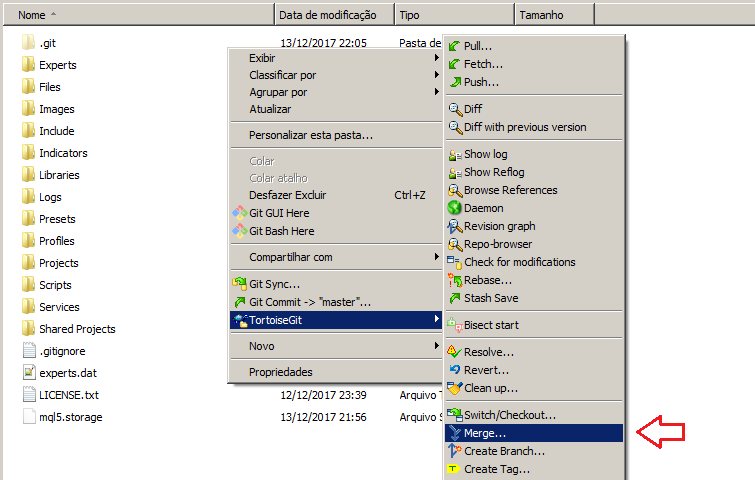Click the Create Branch icon

tap(455, 451)
